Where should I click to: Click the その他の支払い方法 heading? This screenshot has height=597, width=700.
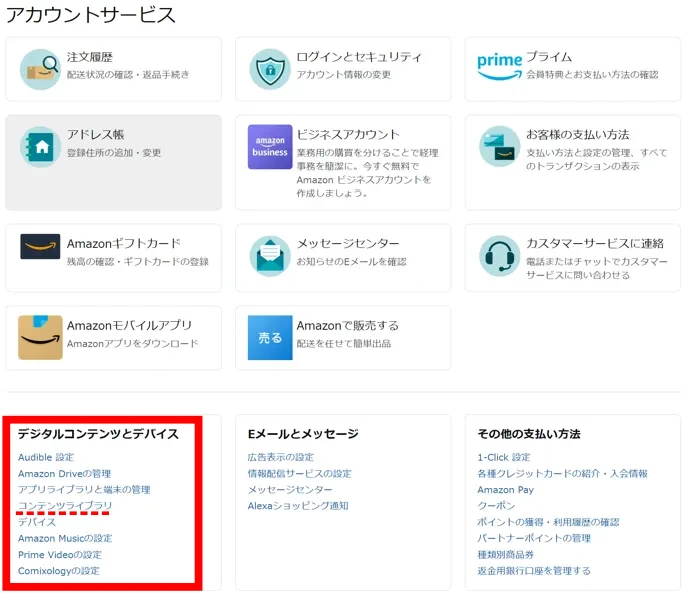pyautogui.click(x=529, y=434)
